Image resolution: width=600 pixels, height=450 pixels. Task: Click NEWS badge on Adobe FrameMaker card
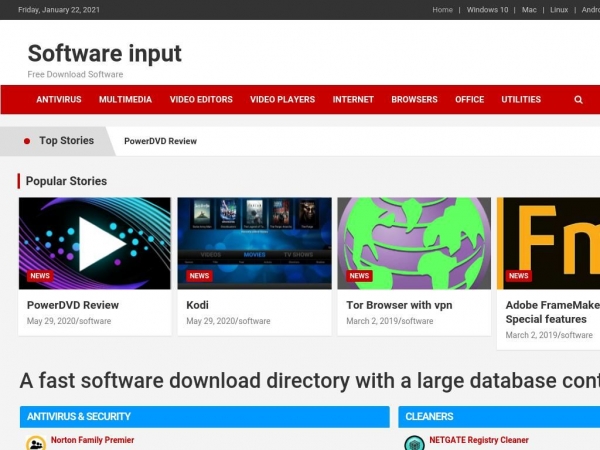point(518,276)
